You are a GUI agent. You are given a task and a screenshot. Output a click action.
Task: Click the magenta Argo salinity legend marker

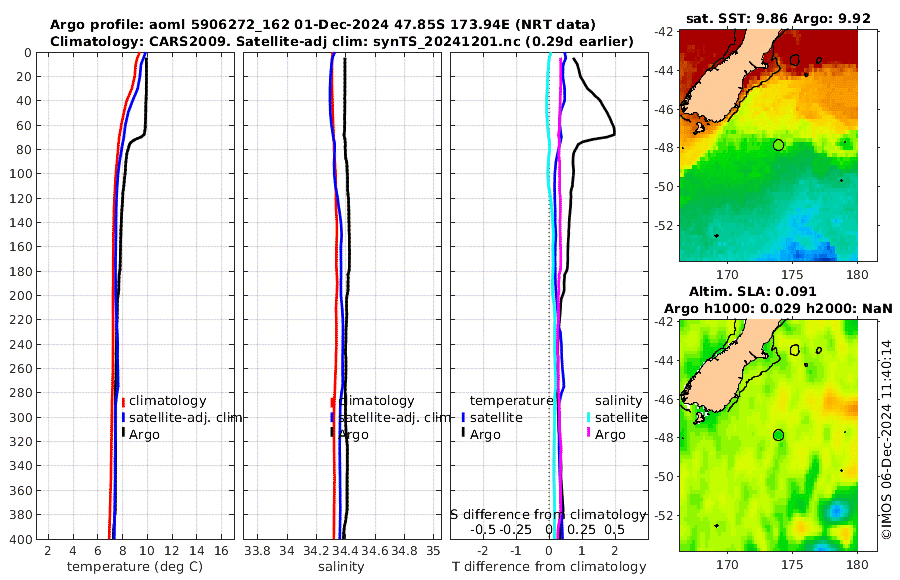[589, 434]
